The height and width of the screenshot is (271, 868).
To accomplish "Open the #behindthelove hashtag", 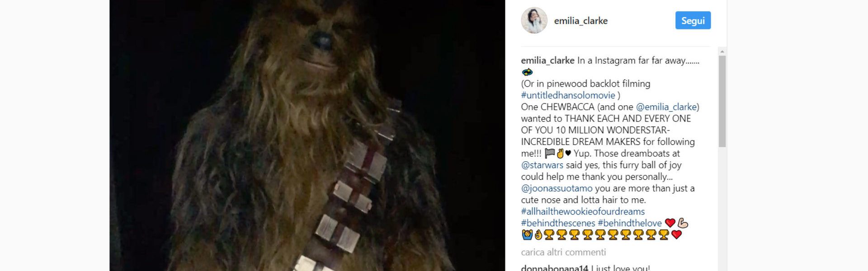I will (x=629, y=223).
